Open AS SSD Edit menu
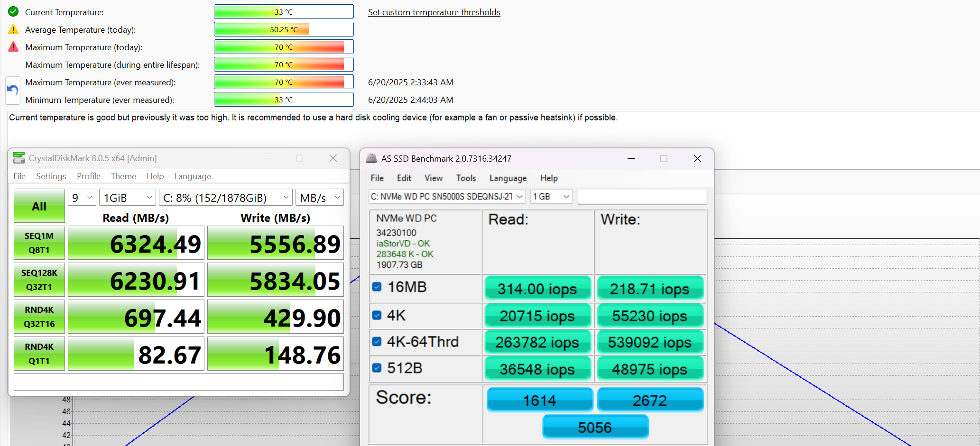Viewport: 980px width, 446px height. pyautogui.click(x=404, y=178)
